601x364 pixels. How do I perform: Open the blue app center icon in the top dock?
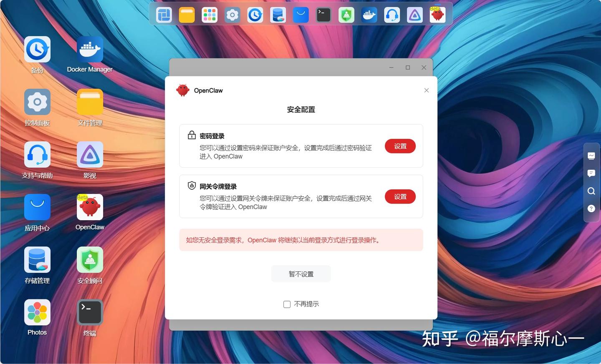coord(300,15)
